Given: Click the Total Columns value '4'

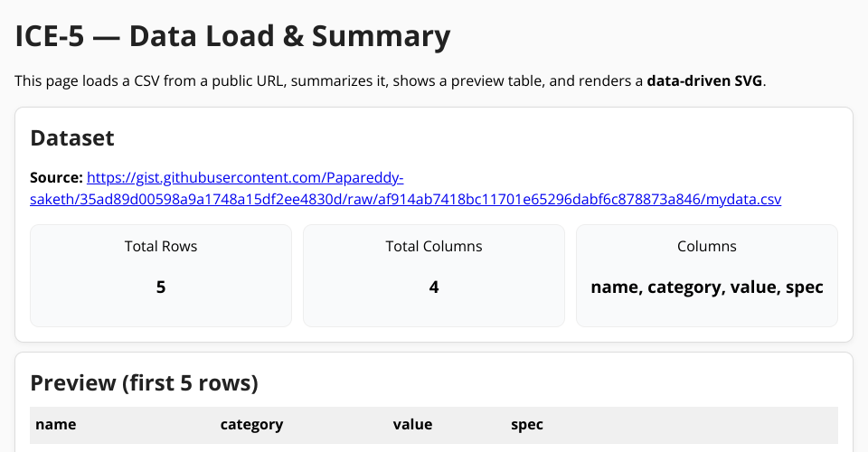Looking at the screenshot, I should [x=434, y=287].
